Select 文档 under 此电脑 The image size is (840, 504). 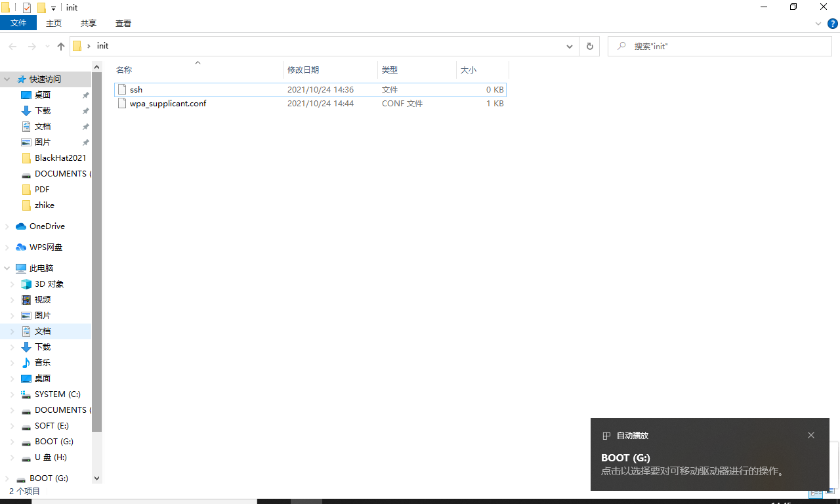43,331
